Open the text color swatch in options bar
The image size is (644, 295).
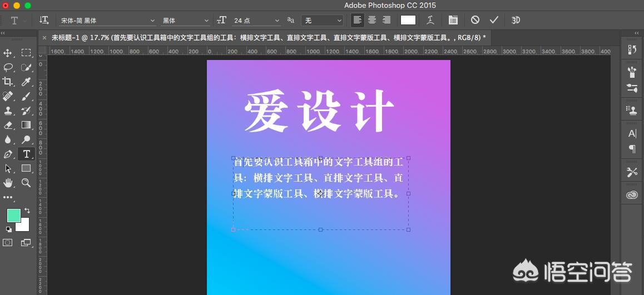pos(408,19)
